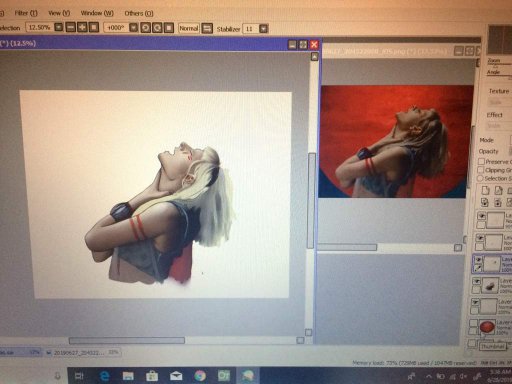Image resolution: width=512 pixels, height=384 pixels.
Task: Hide the topmost layer using its eye icon
Action: click(x=481, y=216)
